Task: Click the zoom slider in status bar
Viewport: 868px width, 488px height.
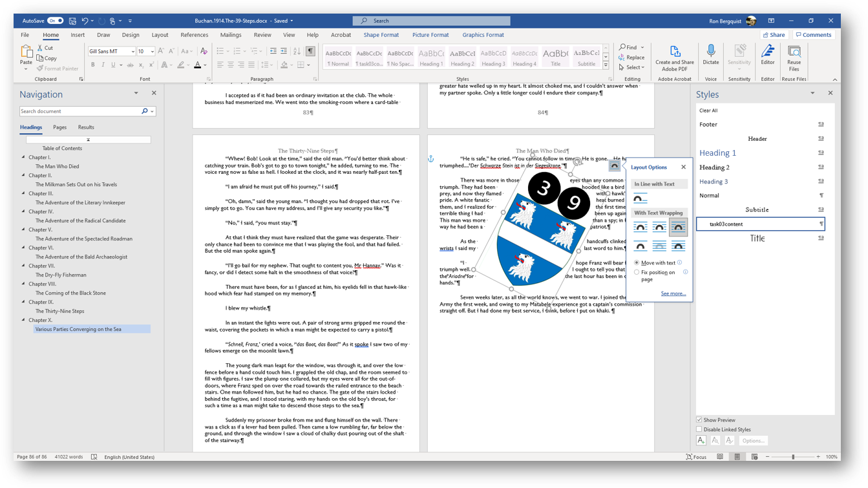Action: click(793, 457)
